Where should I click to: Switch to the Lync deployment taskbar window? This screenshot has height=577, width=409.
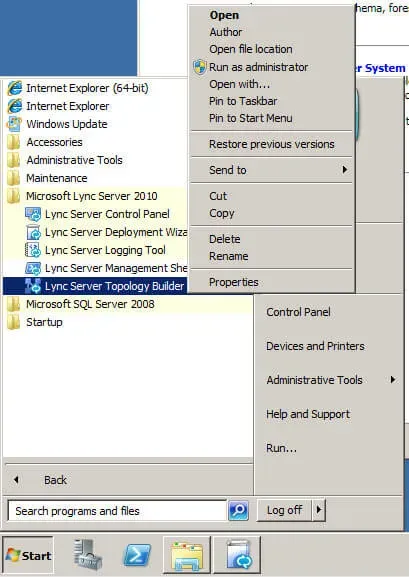click(237, 555)
